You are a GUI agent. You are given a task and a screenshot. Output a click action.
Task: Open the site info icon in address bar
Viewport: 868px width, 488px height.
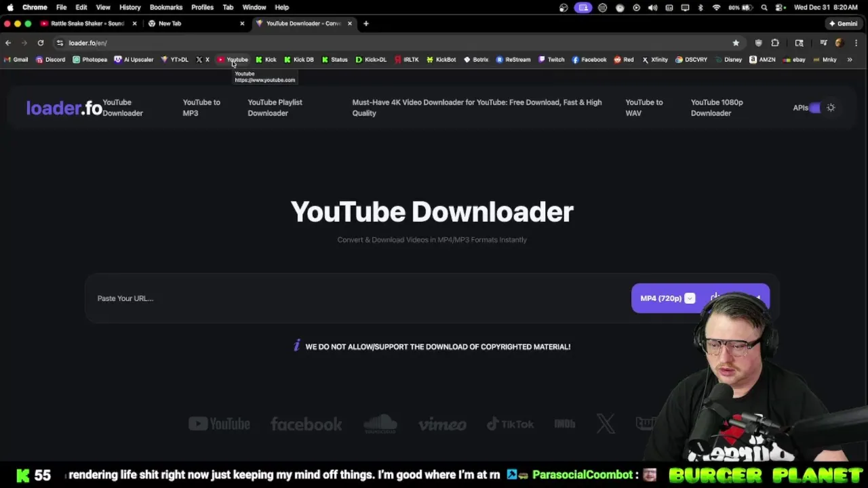click(x=60, y=43)
